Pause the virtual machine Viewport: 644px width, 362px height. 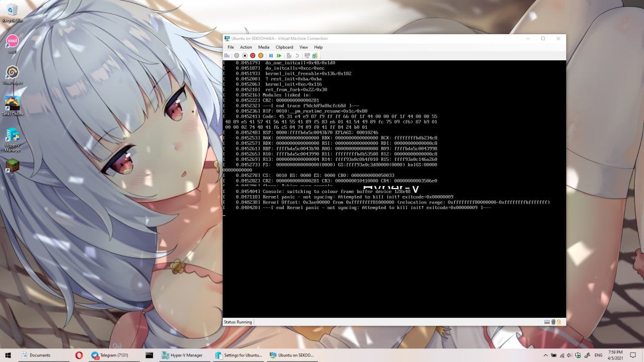click(271, 55)
